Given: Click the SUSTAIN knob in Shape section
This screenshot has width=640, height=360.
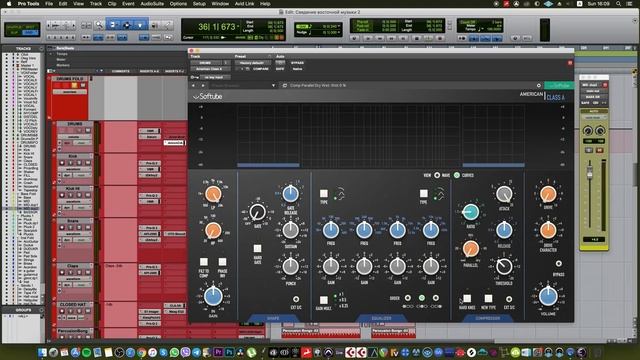Looking at the screenshot, I should click(x=290, y=230).
